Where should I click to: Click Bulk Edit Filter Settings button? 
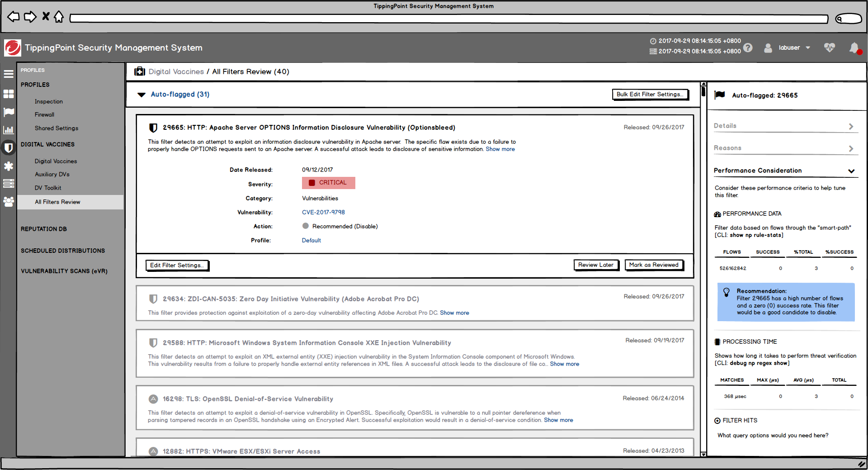[x=650, y=95]
